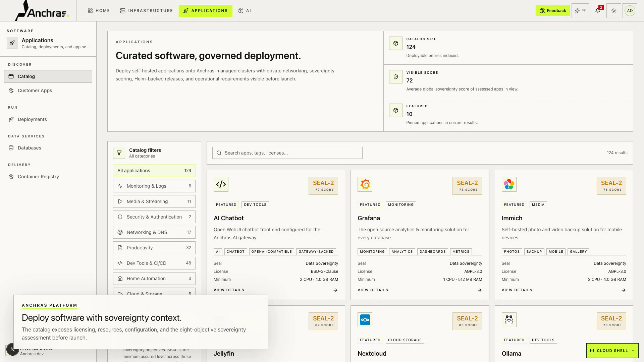Click the GALLERY tag on Immich
Image resolution: width=644 pixels, height=362 pixels.
pos(578,252)
